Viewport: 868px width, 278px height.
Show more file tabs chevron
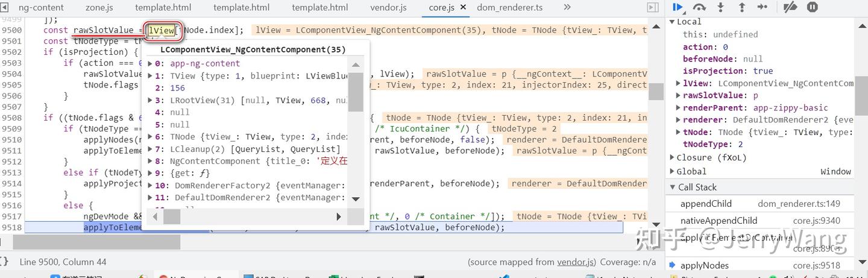(567, 7)
